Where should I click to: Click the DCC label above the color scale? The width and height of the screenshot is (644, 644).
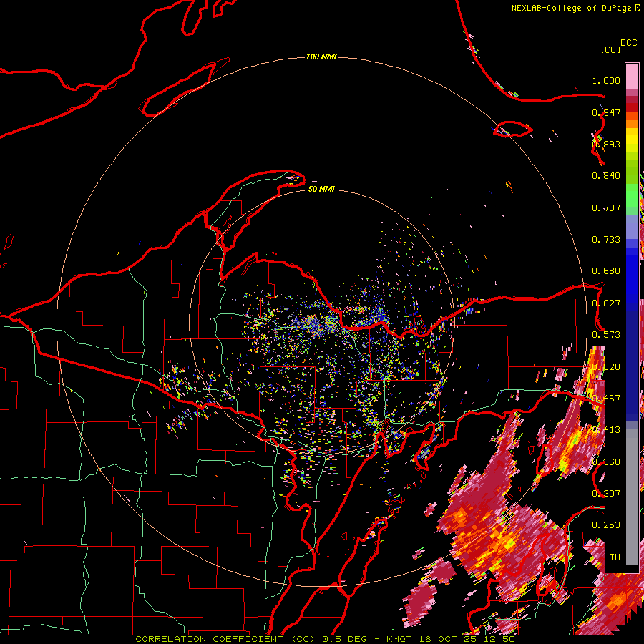628,43
